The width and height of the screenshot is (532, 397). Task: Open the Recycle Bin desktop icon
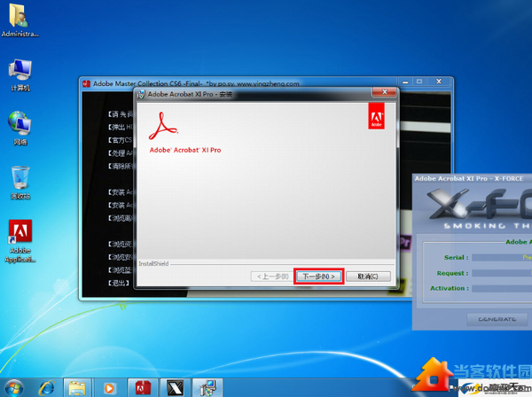pyautogui.click(x=20, y=180)
